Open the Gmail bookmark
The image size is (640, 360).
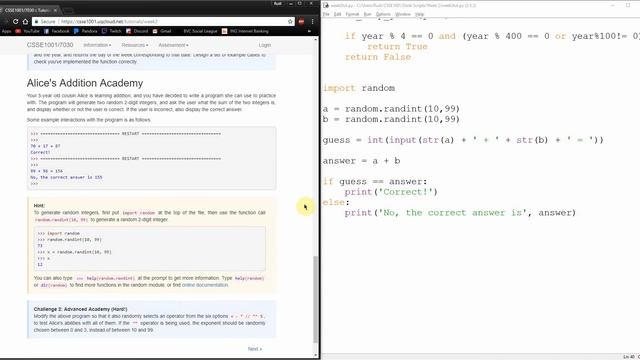coord(162,31)
